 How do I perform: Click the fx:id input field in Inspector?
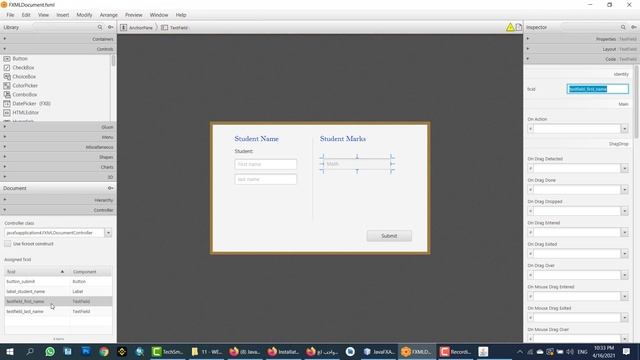598,89
